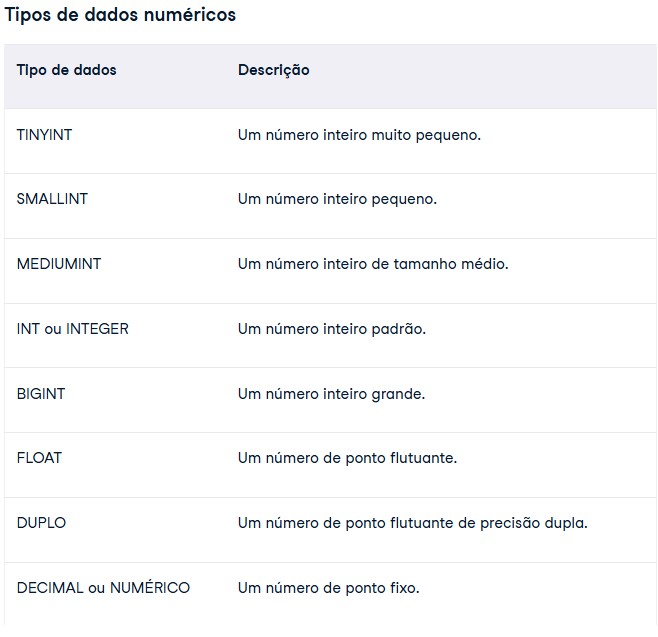Click 'Um número inteiro de tamanho médio.'
Image resolution: width=658 pixels, height=637 pixels.
coord(373,264)
